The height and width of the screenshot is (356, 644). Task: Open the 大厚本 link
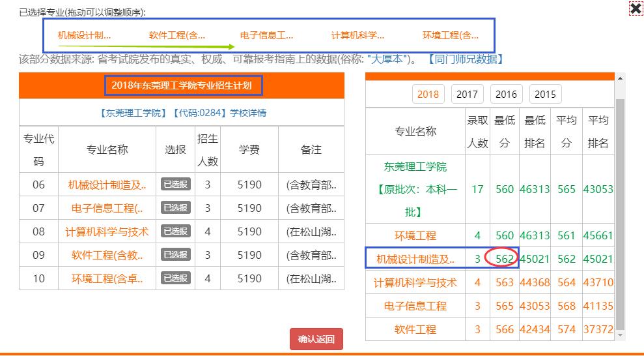click(387, 59)
